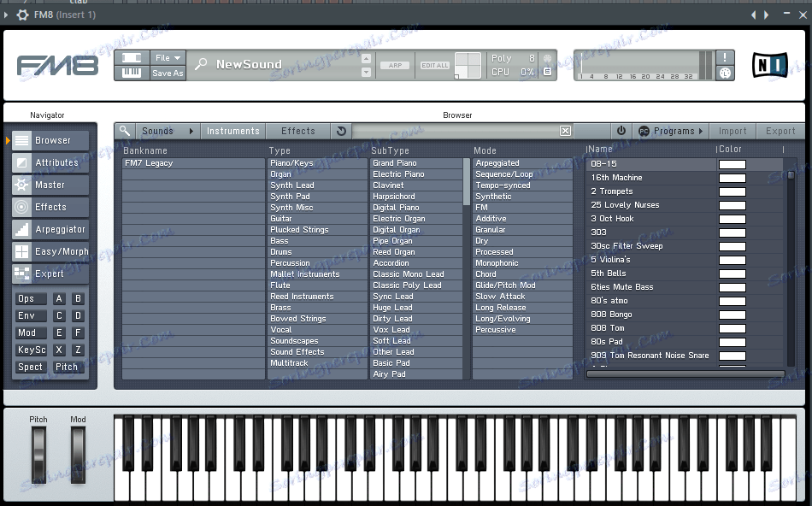Open the Effects navigator page
Viewport: 812px width, 506px height.
[50, 207]
